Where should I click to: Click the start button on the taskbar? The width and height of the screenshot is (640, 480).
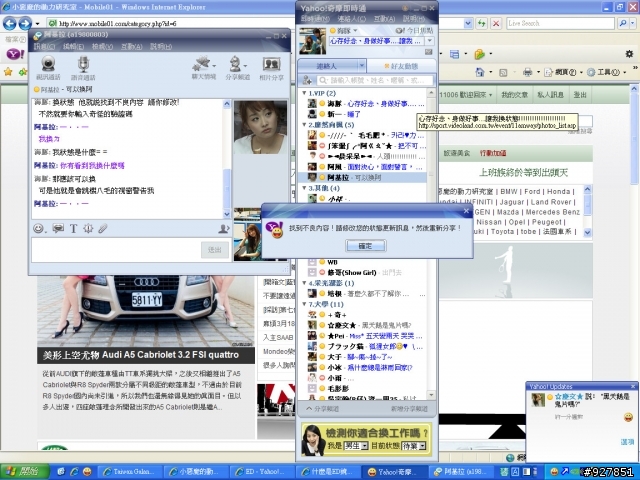click(x=24, y=471)
